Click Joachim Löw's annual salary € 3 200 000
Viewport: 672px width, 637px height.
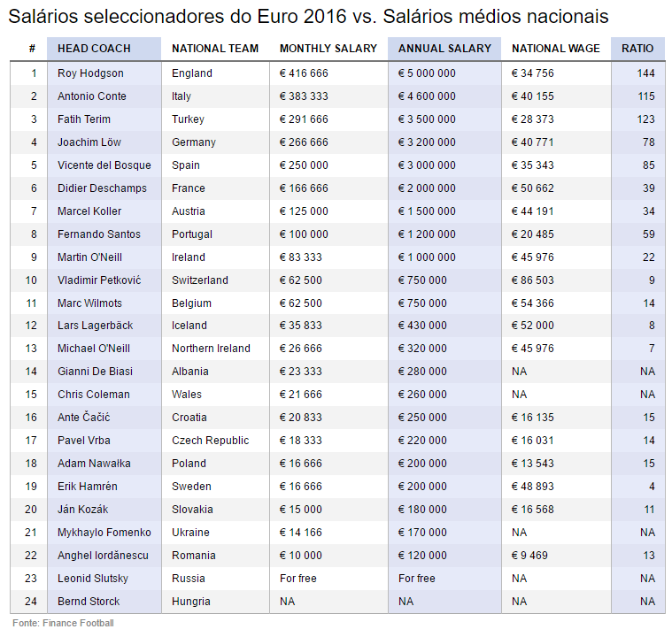[427, 142]
